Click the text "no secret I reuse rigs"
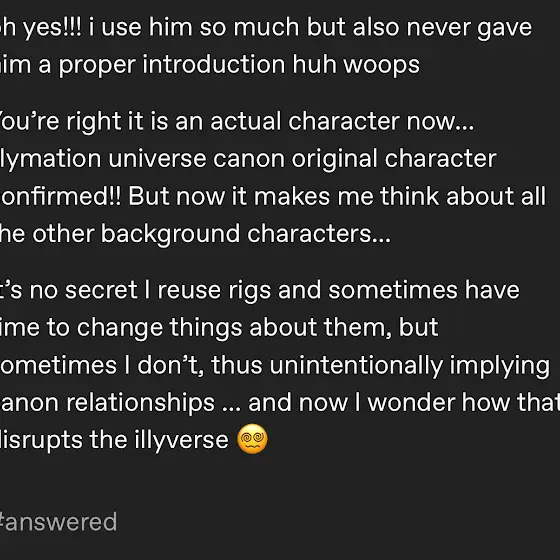 tap(150, 290)
